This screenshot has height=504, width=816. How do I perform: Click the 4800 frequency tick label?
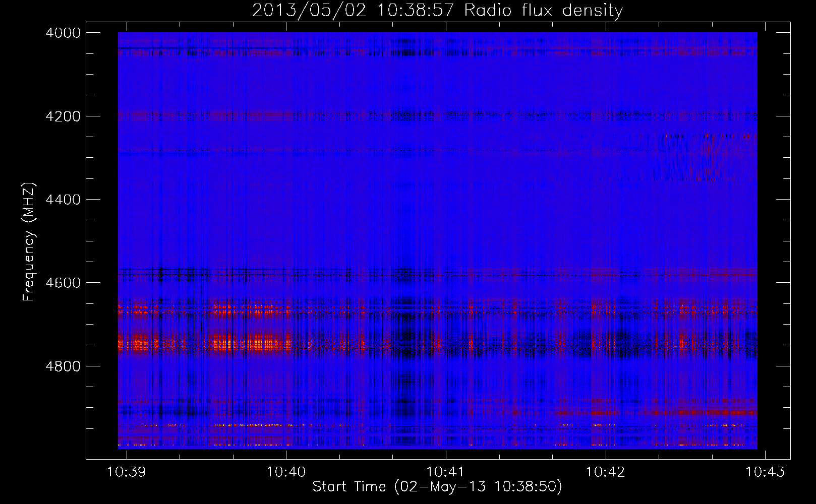[63, 366]
